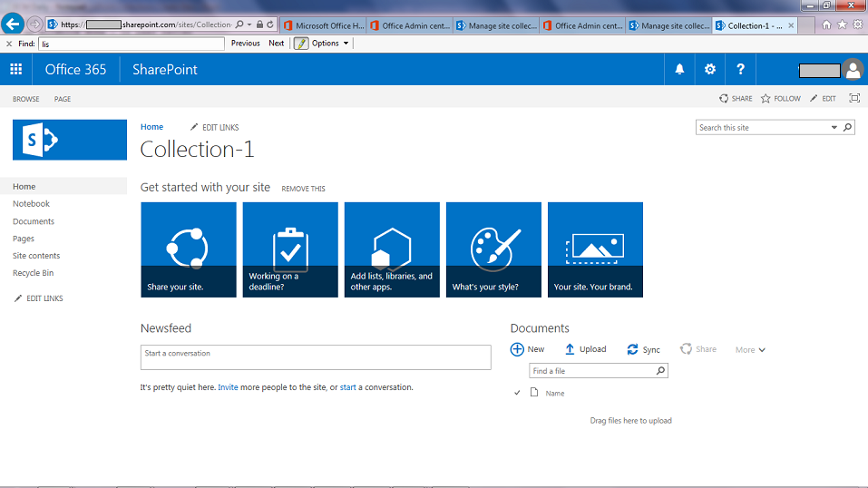Click Sync in Documents
This screenshot has width=868, height=488.
(643, 349)
